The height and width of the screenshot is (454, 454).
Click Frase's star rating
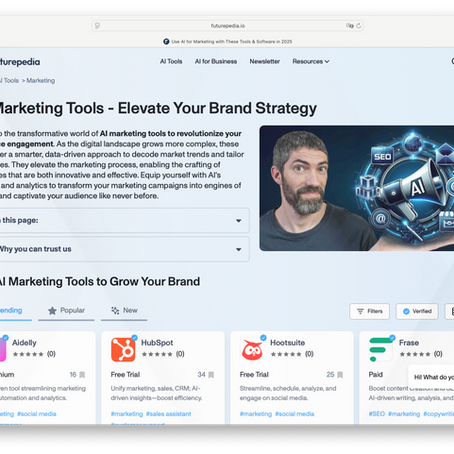(x=415, y=354)
